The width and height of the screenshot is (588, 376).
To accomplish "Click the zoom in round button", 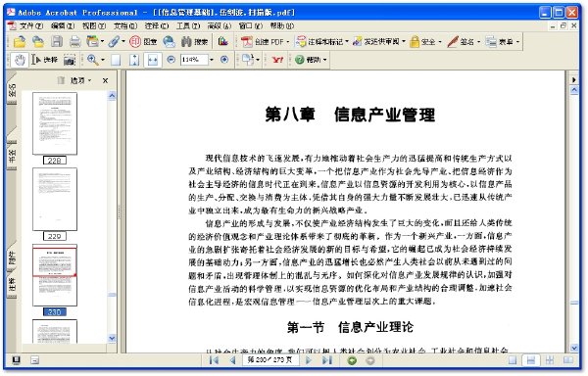I will coord(224,60).
